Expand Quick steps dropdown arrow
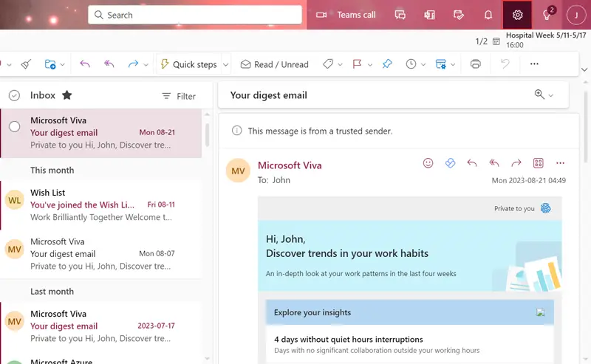591x364 pixels. pos(225,65)
